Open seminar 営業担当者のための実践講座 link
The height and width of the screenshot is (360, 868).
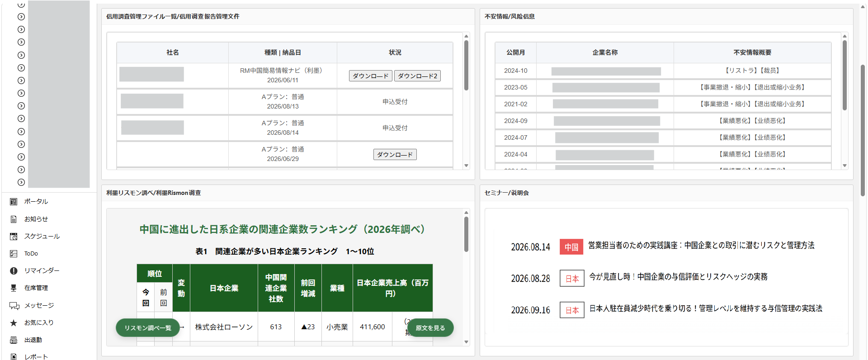point(701,245)
